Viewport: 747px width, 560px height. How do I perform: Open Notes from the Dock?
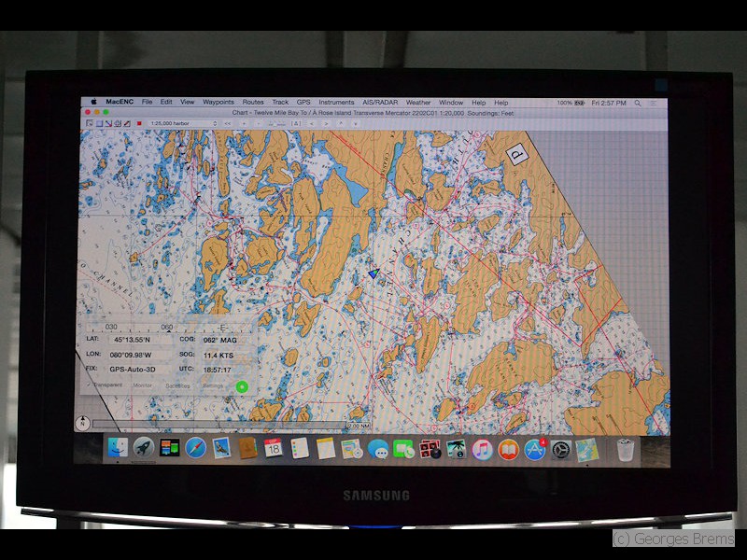click(x=326, y=449)
